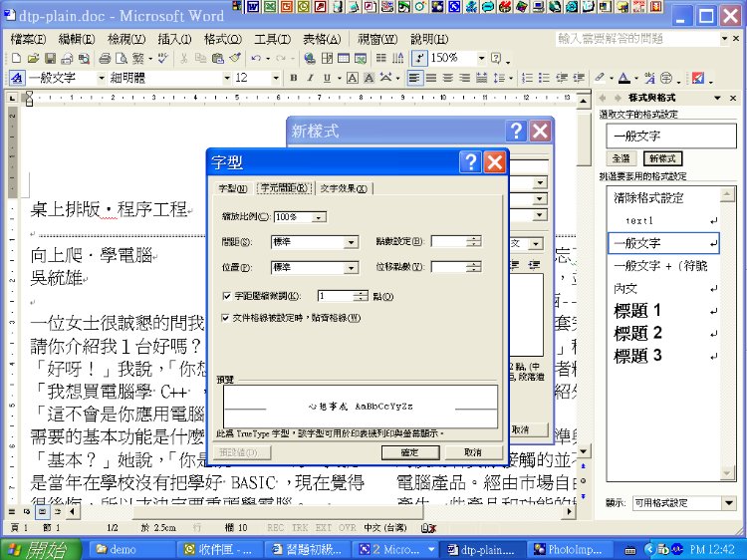Image resolution: width=747 pixels, height=560 pixels.
Task: Click the font dialog help question button
Action: (471, 162)
